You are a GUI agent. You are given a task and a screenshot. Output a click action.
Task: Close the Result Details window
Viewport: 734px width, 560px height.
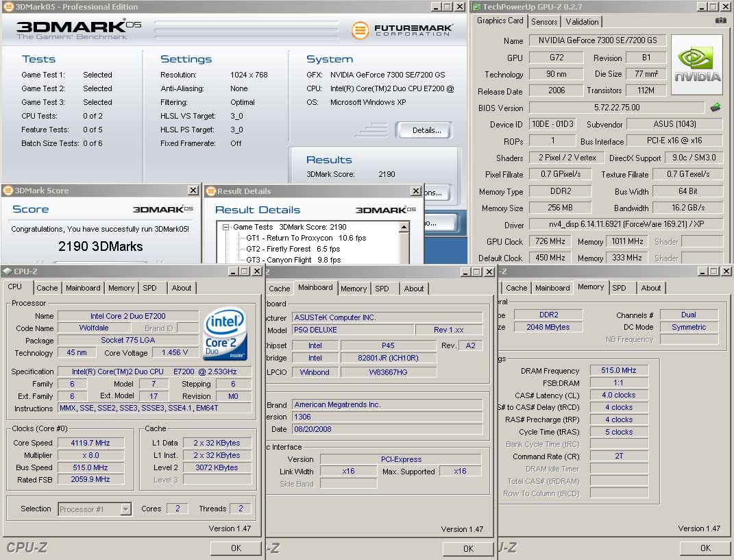coord(416,191)
